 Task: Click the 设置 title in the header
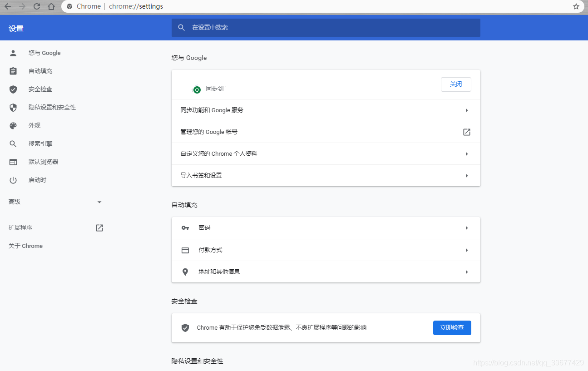pos(16,29)
